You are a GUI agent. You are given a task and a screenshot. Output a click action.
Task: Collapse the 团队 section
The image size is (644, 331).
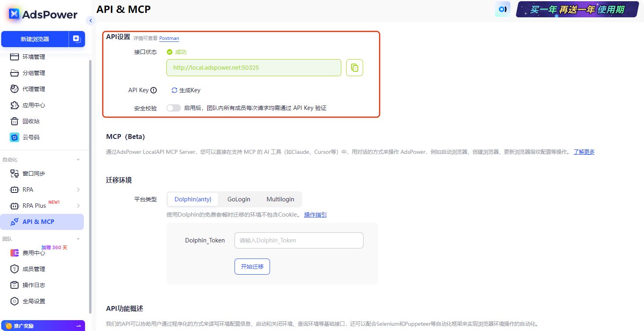pyautogui.click(x=78, y=239)
